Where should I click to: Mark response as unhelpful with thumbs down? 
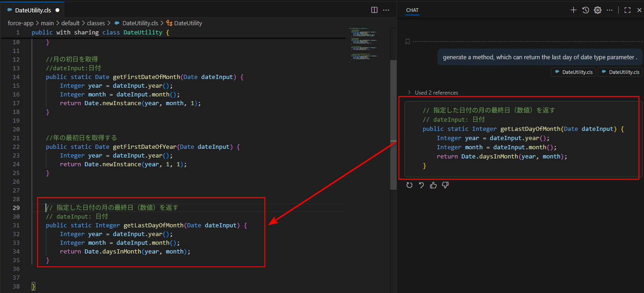[445, 185]
